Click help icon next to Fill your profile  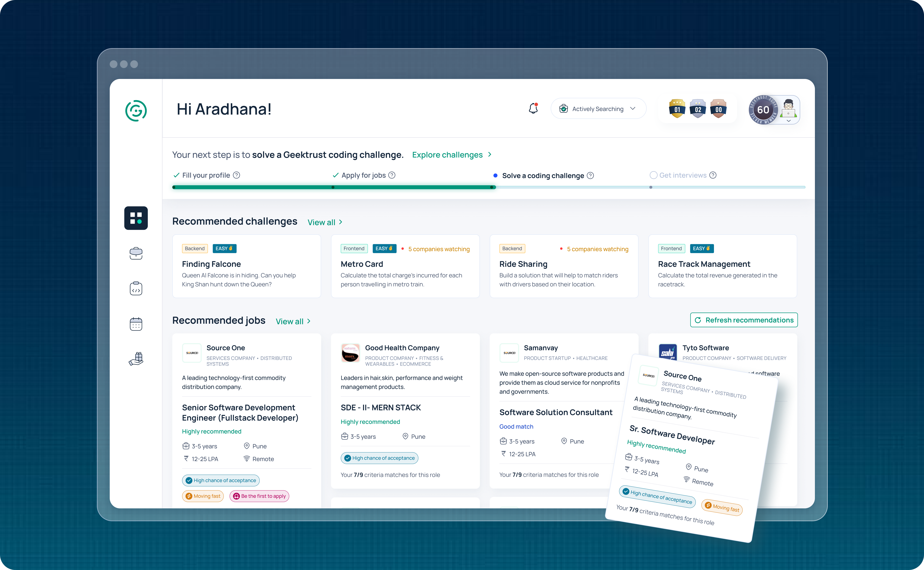[x=236, y=175]
